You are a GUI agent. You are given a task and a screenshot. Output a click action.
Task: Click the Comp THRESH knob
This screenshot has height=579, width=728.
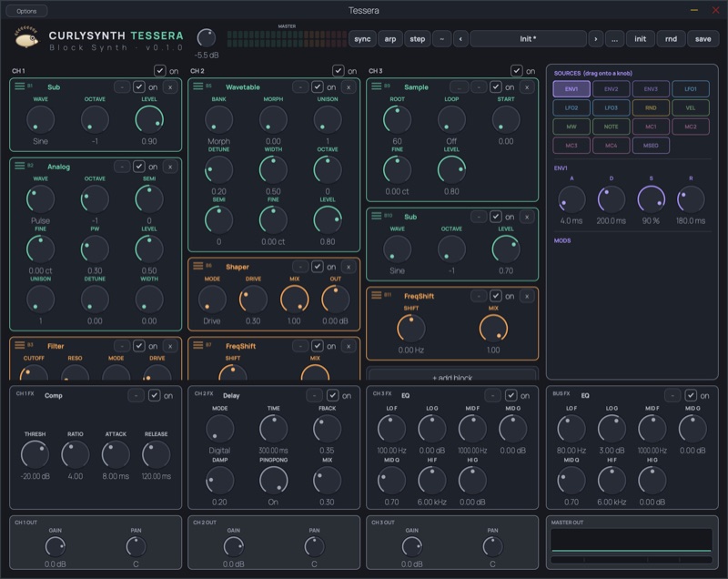click(x=35, y=454)
